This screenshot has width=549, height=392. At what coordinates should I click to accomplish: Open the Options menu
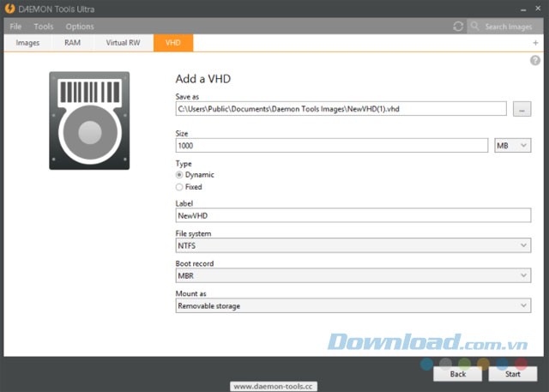tap(80, 27)
